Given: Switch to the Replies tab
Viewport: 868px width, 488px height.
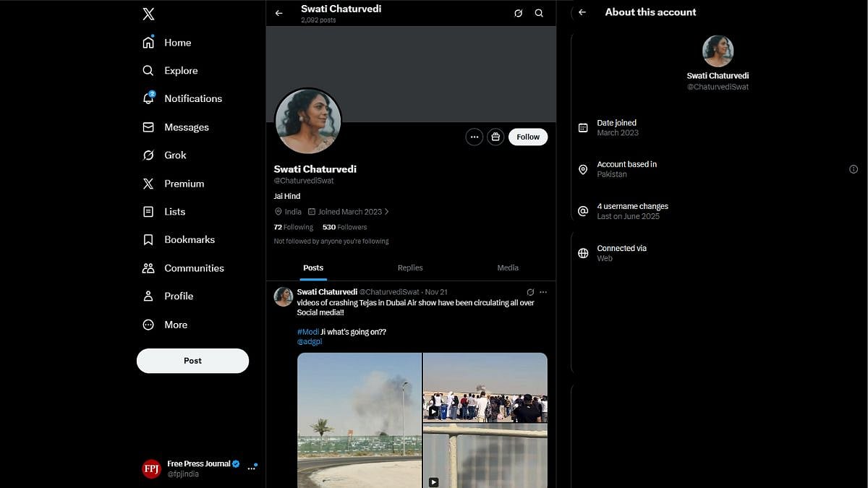Looking at the screenshot, I should pos(410,267).
